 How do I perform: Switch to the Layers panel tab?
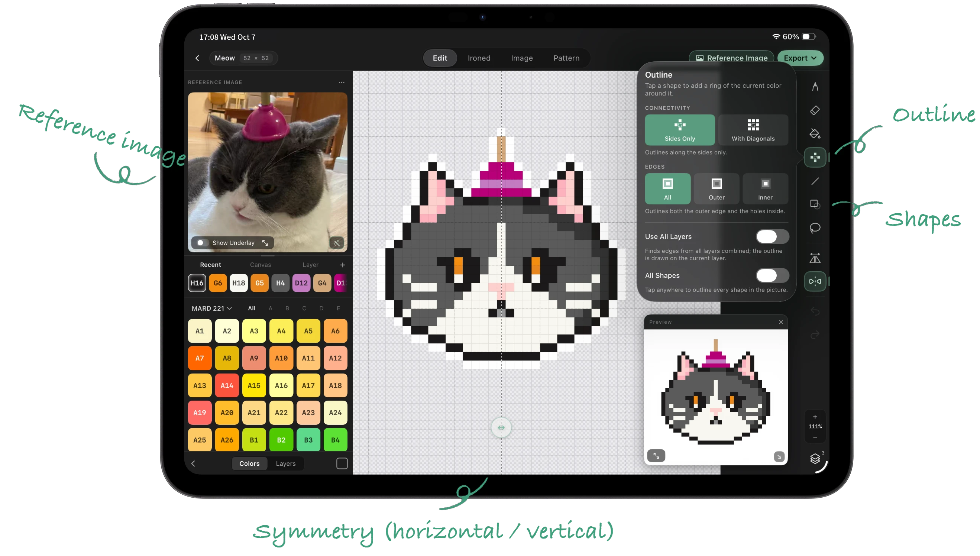tap(285, 463)
